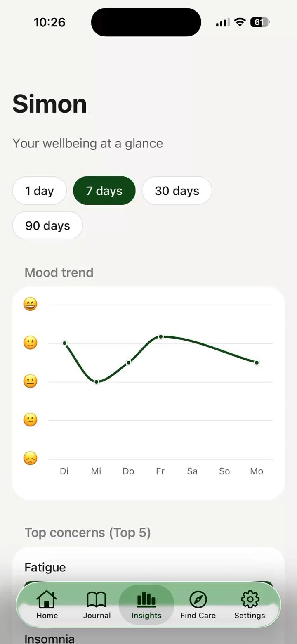
Task: Tap the Monday data point on chart
Action: click(257, 362)
